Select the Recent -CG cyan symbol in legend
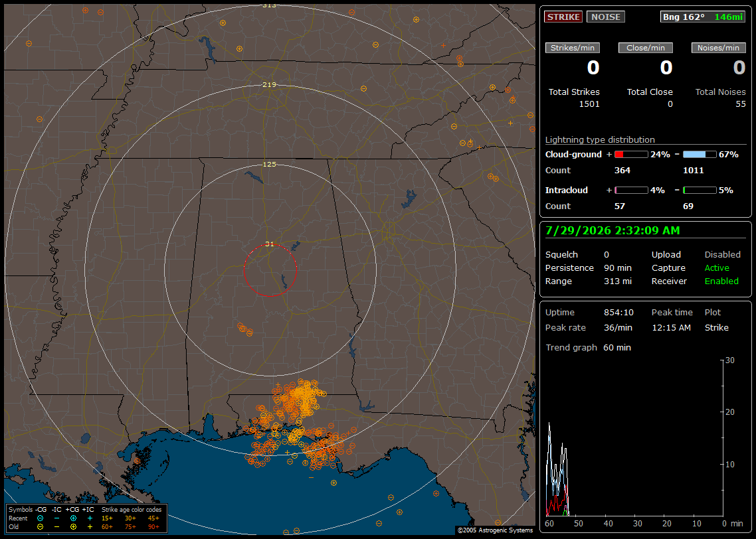The image size is (756, 539). [x=41, y=518]
